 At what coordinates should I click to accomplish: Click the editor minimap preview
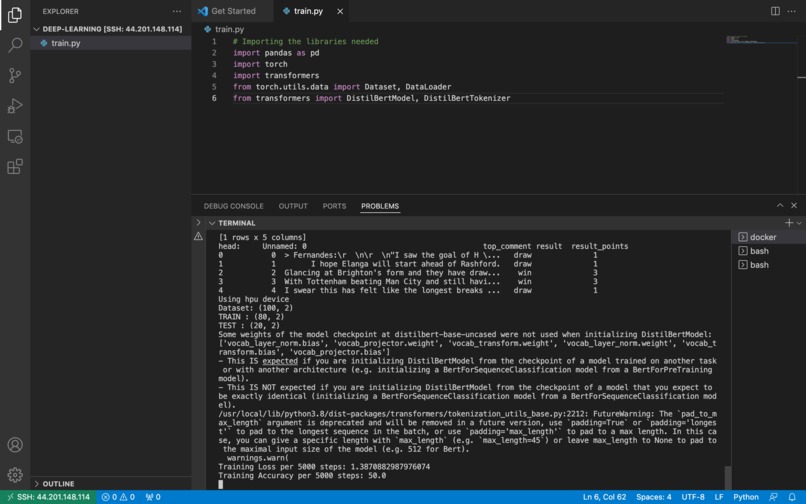(x=761, y=40)
